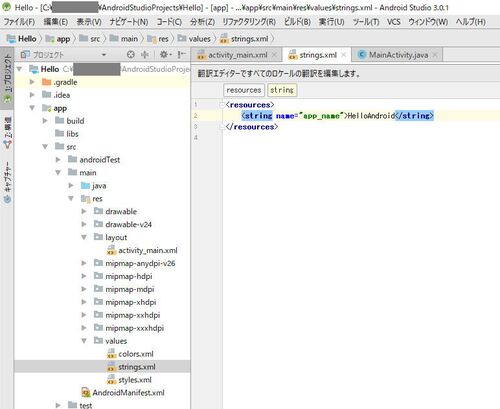Expand the drawable folder
This screenshot has height=409, width=500.
(84, 211)
